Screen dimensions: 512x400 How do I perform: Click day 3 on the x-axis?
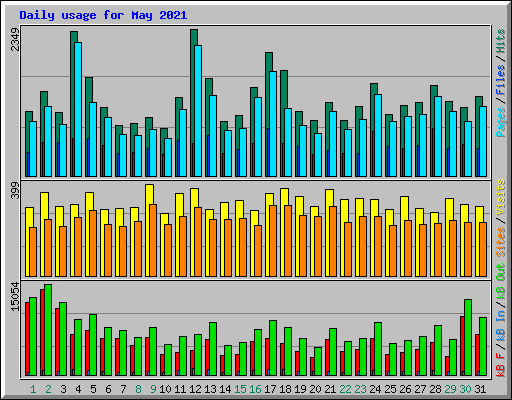63,389
